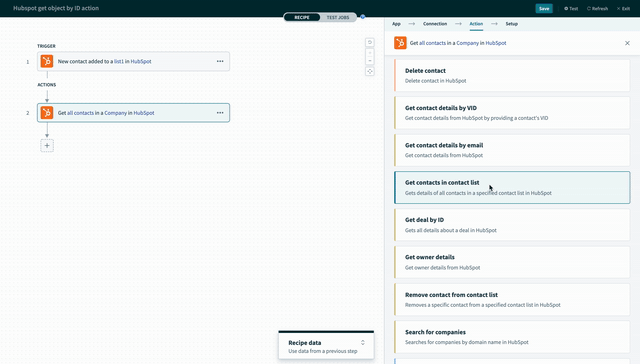Viewport: 640px width, 364px height.
Task: Click the recipe title 'Hubspot get object by ID action'
Action: point(56,8)
